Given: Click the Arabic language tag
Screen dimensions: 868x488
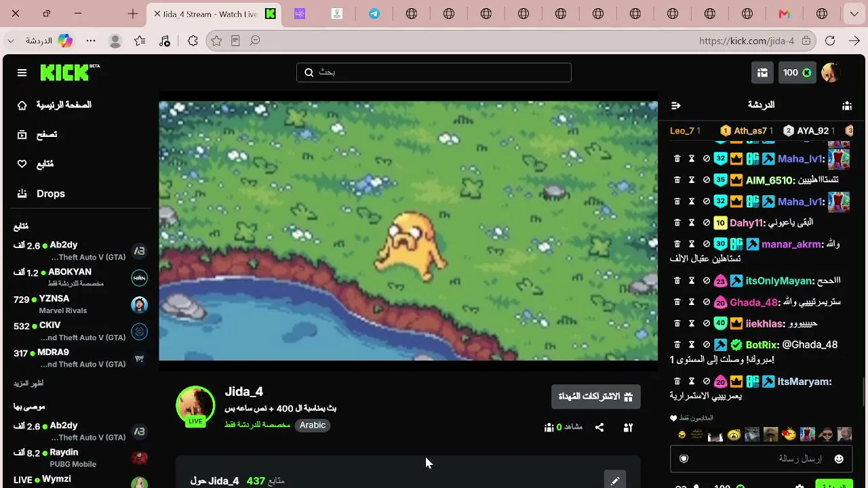Looking at the screenshot, I should click(x=313, y=425).
